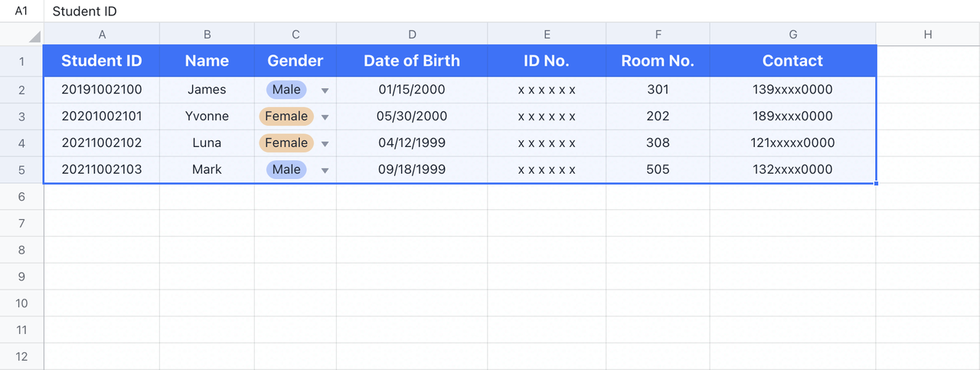Screen dimensions: 980x370
Task: Select column H header
Action: coord(927,34)
